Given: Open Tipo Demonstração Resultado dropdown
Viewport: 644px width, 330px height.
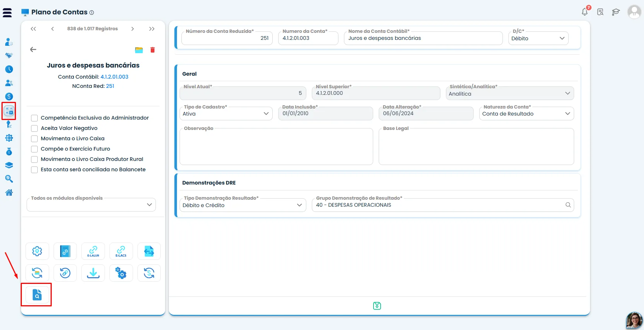Looking at the screenshot, I should click(x=243, y=205).
